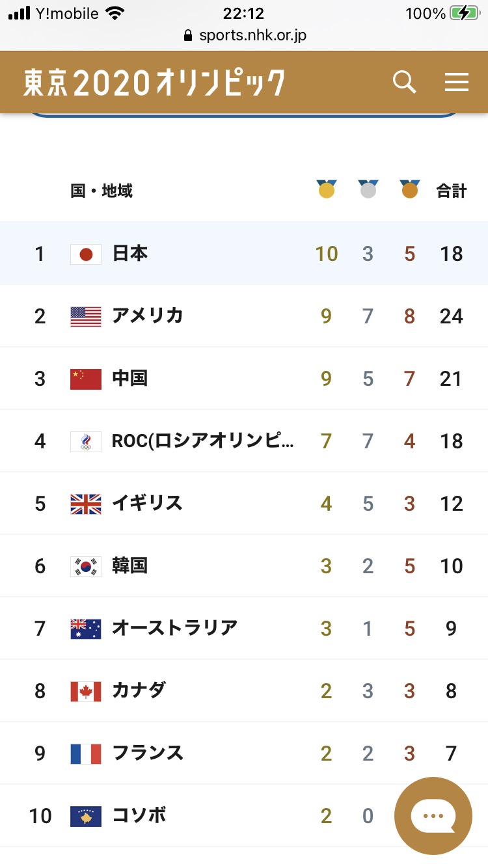
Task: Open the オーストラリア country row
Action: [244, 628]
